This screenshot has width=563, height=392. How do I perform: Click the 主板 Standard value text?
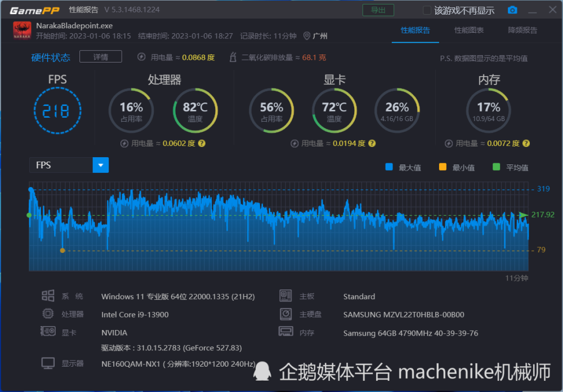(359, 296)
